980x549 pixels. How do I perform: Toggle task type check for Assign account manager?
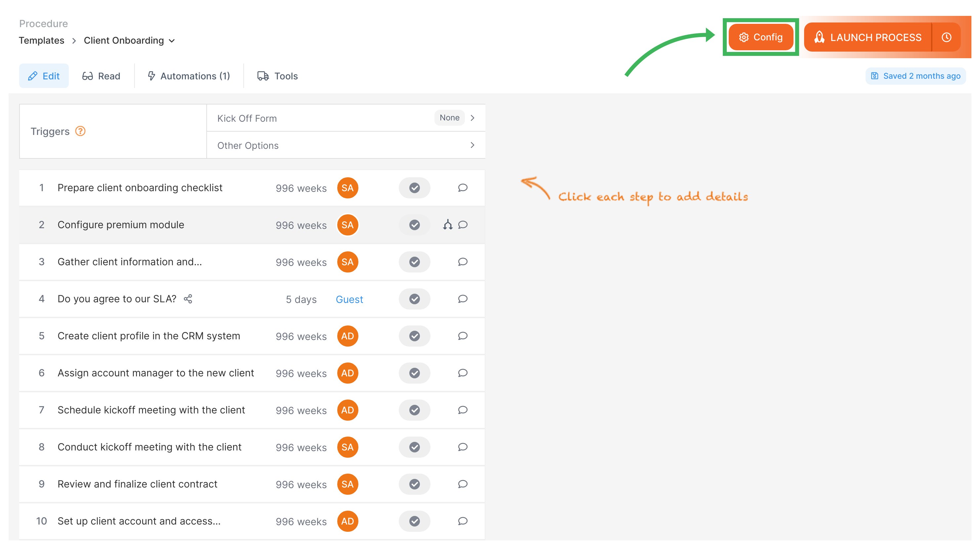point(414,373)
